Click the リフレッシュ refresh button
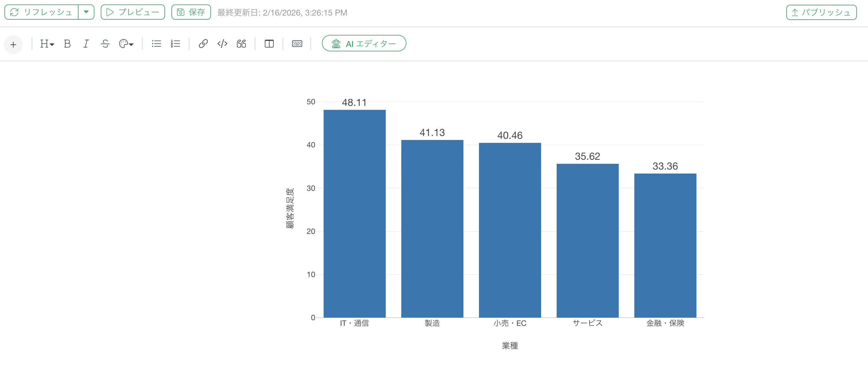The height and width of the screenshot is (388, 868). (41, 12)
